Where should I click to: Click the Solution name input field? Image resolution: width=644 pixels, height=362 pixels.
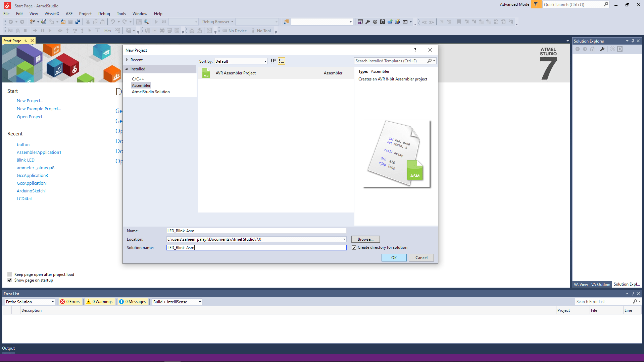(x=256, y=248)
